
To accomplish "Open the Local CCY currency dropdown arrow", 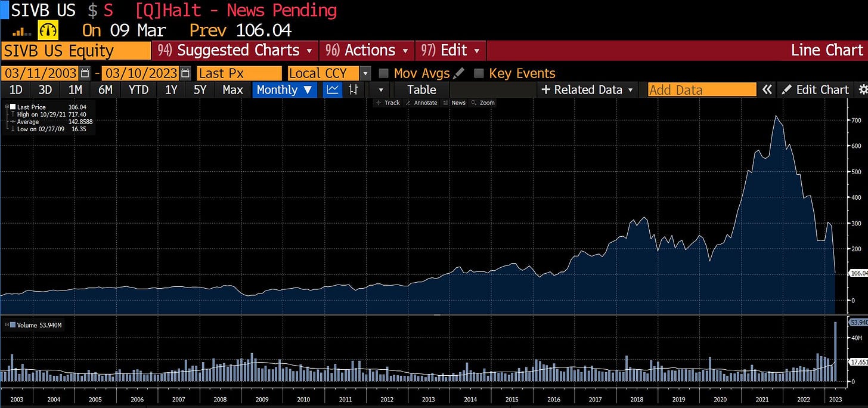I will click(x=365, y=73).
